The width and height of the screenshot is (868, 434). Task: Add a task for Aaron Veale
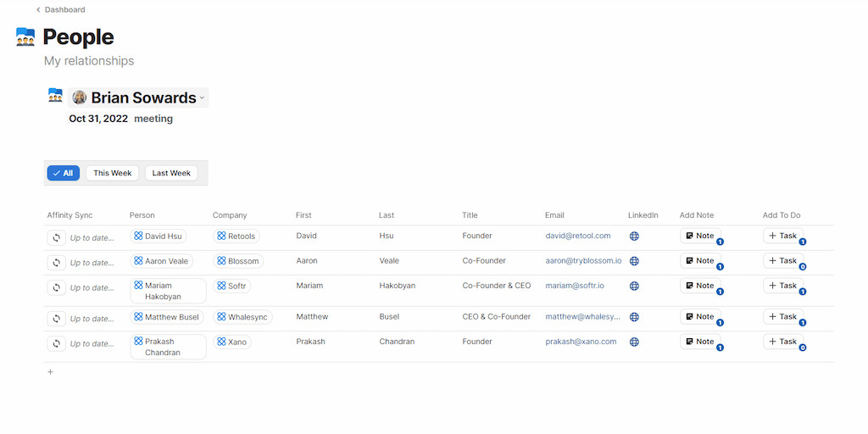[783, 261]
